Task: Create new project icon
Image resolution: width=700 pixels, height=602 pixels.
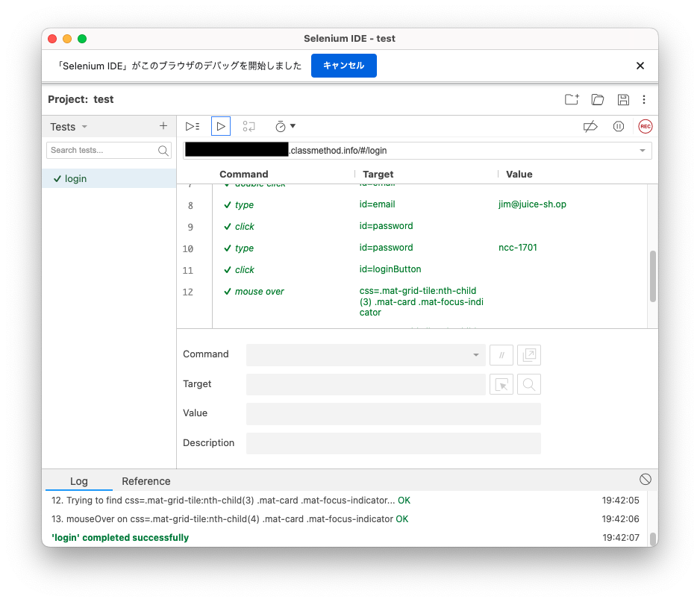Action: point(572,99)
